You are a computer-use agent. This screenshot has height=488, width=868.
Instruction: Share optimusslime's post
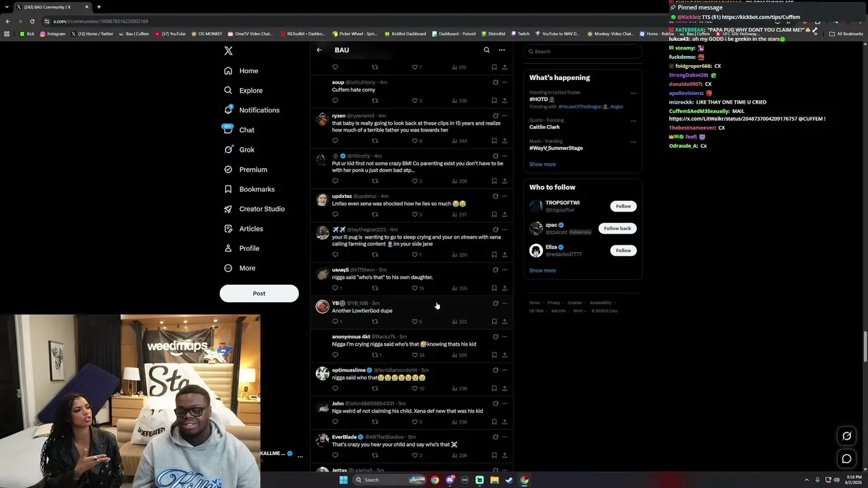click(x=505, y=388)
